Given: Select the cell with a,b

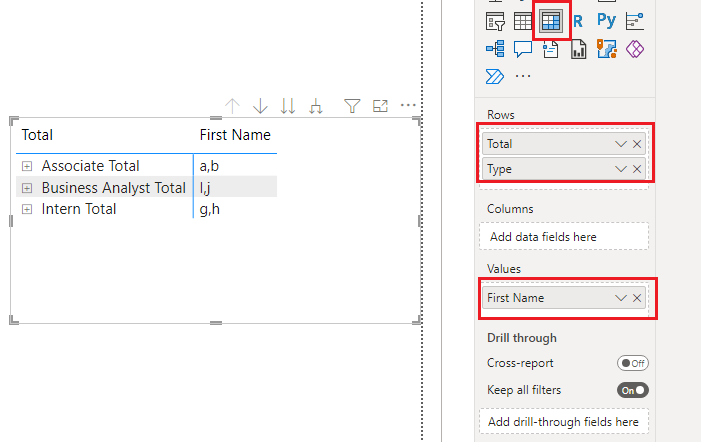Looking at the screenshot, I should (x=209, y=166).
